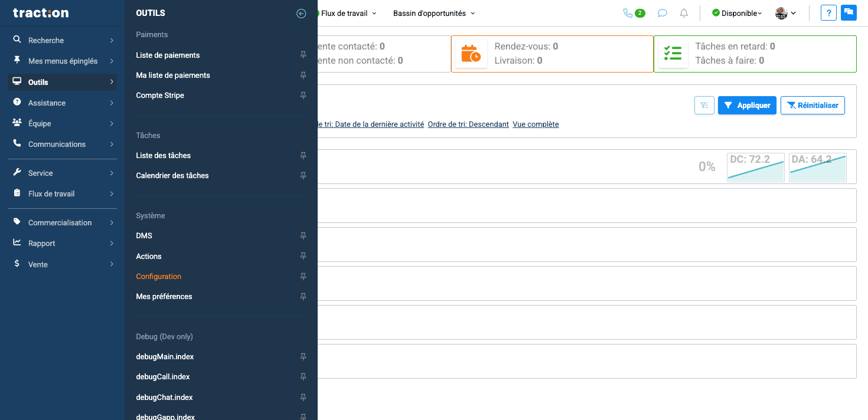Screen dimensions: 868x420
Task: Open Liste des tâches
Action: point(164,155)
